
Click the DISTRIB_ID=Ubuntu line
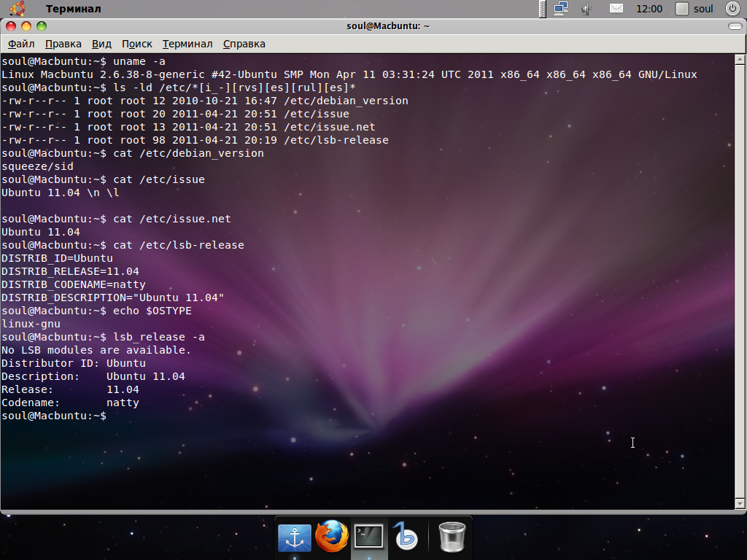57,258
